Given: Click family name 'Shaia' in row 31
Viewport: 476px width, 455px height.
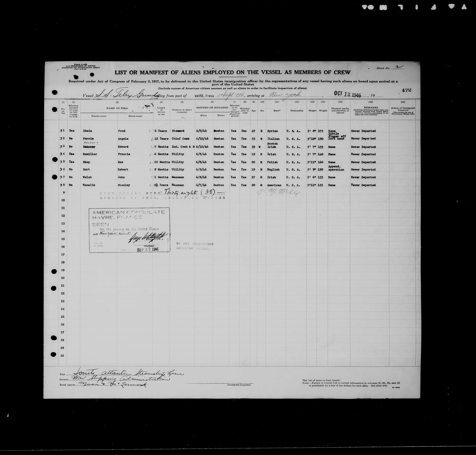Looking at the screenshot, I should [x=87, y=131].
